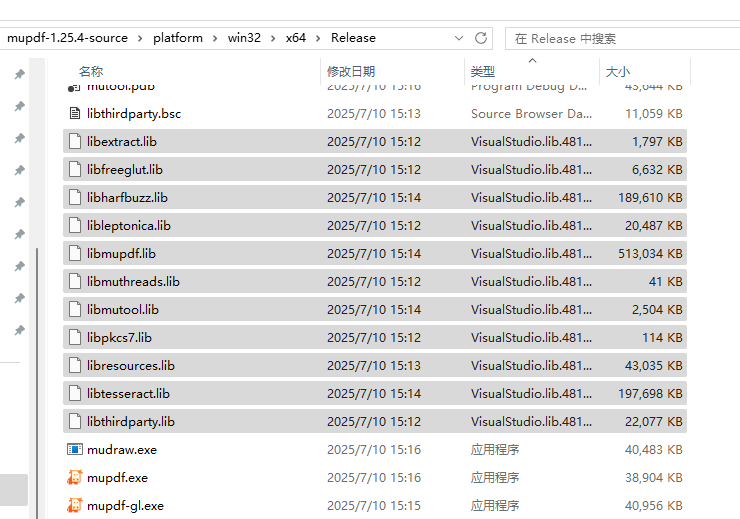Expand the chevron after win32 breadcrumb
740x519 pixels.
pyautogui.click(x=273, y=38)
